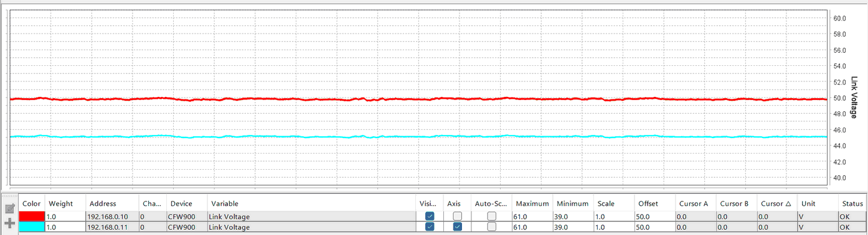Click the Cursor B column header
The height and width of the screenshot is (235, 868).
click(x=737, y=203)
